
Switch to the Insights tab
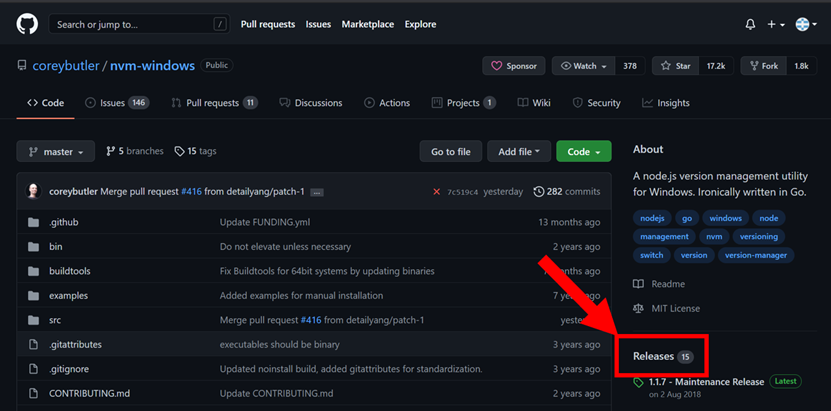point(666,103)
